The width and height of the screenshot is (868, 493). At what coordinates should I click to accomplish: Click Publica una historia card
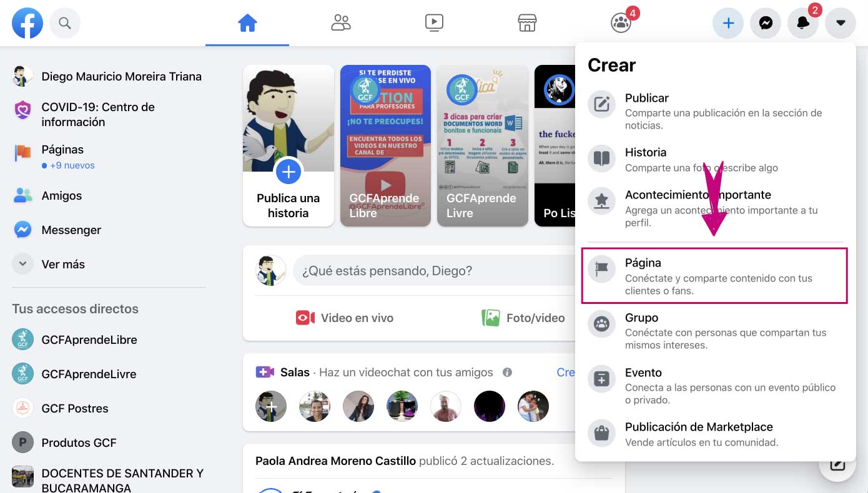point(289,145)
